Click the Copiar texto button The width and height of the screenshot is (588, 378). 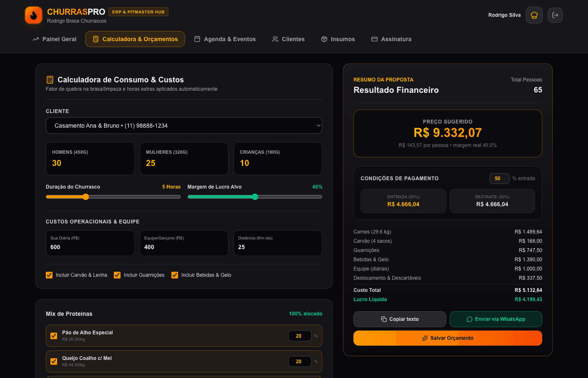400,319
